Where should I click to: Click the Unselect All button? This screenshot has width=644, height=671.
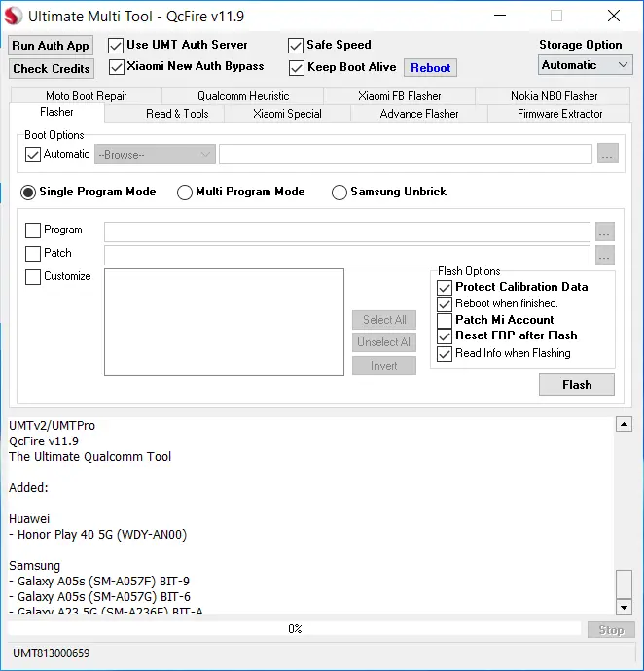pos(384,342)
